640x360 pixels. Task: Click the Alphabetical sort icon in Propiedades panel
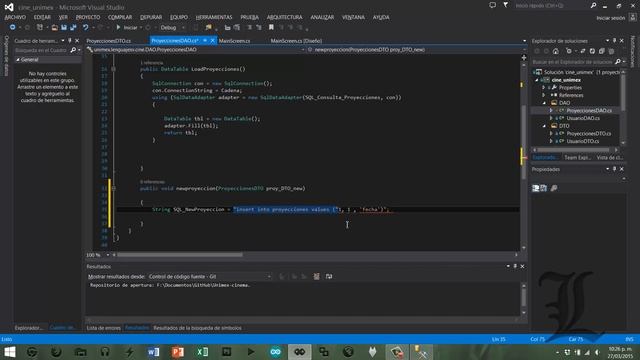click(544, 188)
